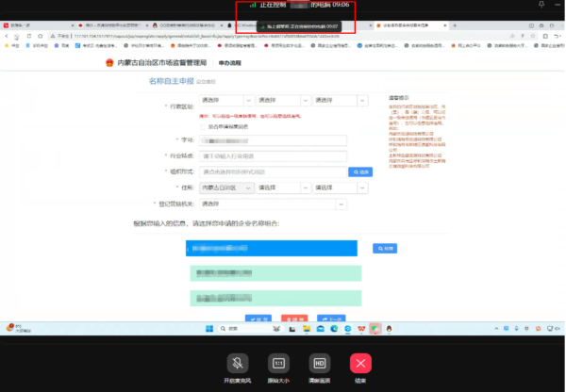Screen dimensions: 566x392
Task: Click the original size (原始大小) icon
Action: pyautogui.click(x=279, y=363)
